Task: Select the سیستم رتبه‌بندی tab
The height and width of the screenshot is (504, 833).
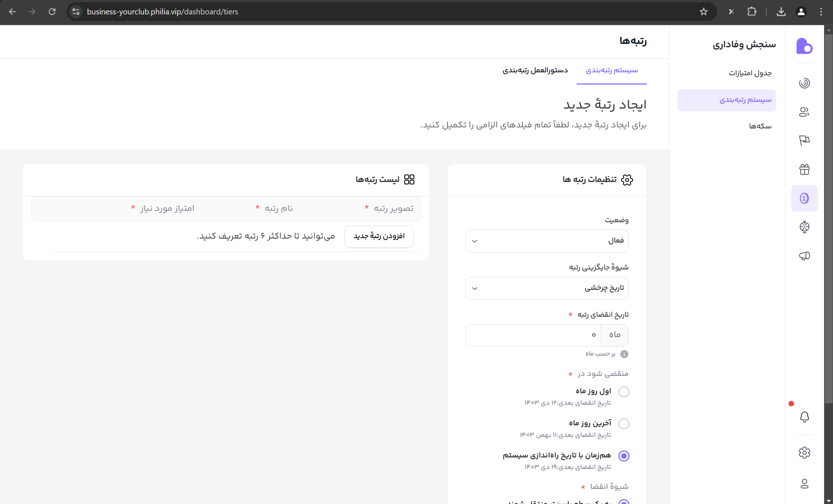Action: tap(611, 71)
